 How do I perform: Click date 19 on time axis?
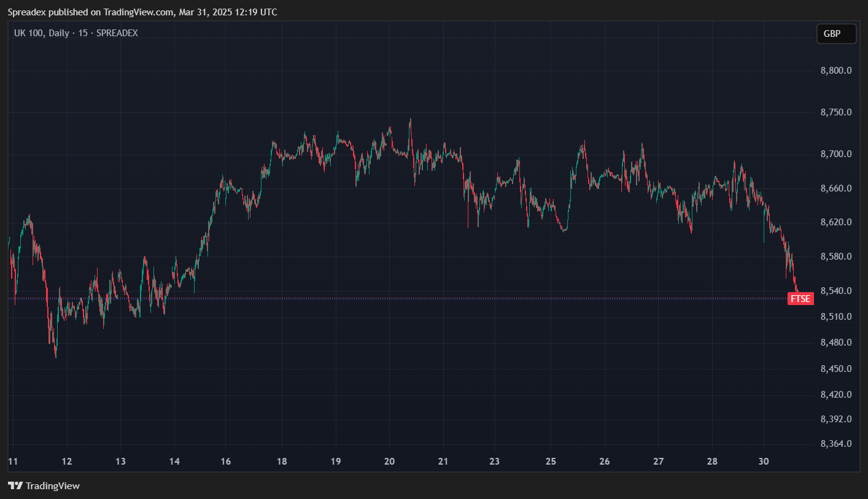pyautogui.click(x=336, y=461)
